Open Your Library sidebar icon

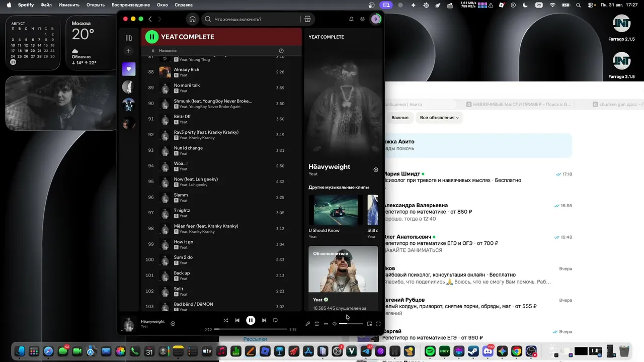click(129, 38)
